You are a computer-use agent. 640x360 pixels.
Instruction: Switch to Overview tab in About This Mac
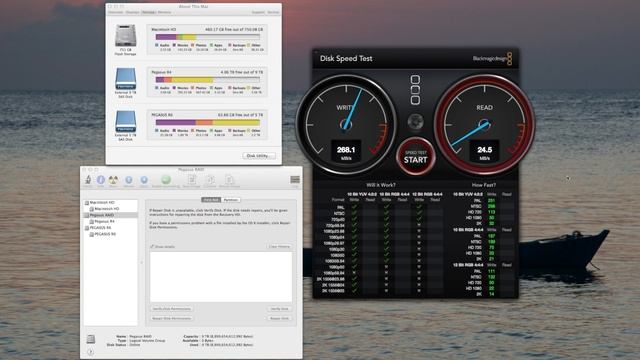pyautogui.click(x=116, y=12)
